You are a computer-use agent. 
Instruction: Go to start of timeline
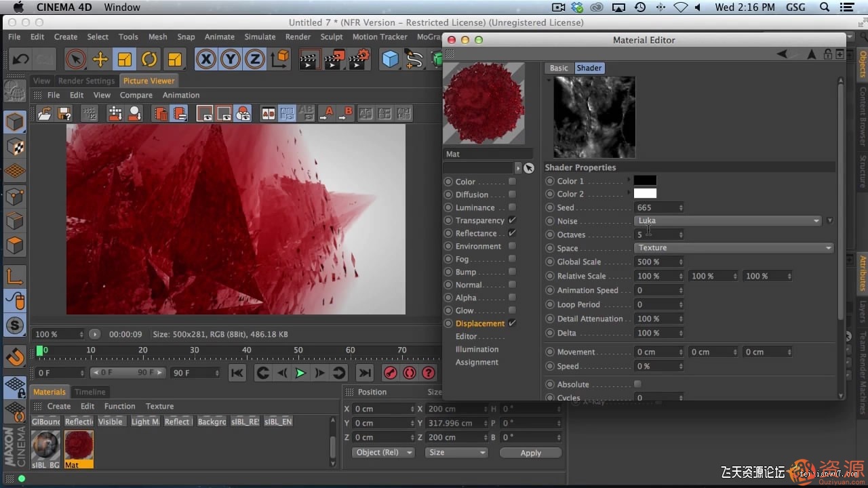coord(237,373)
